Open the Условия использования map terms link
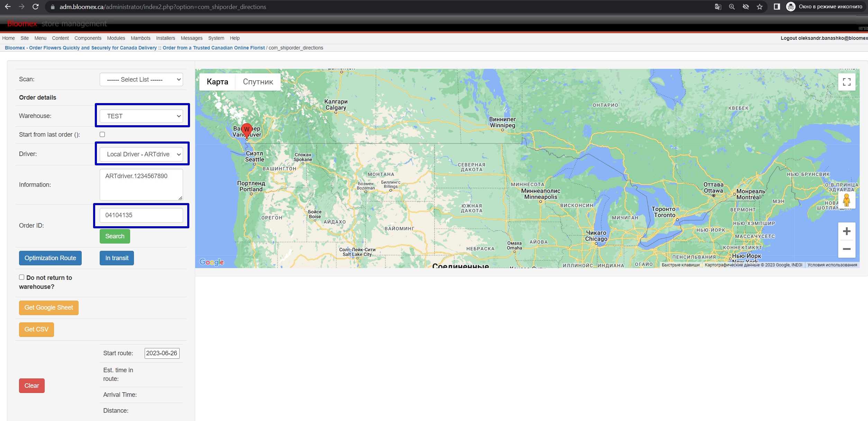 click(832, 265)
